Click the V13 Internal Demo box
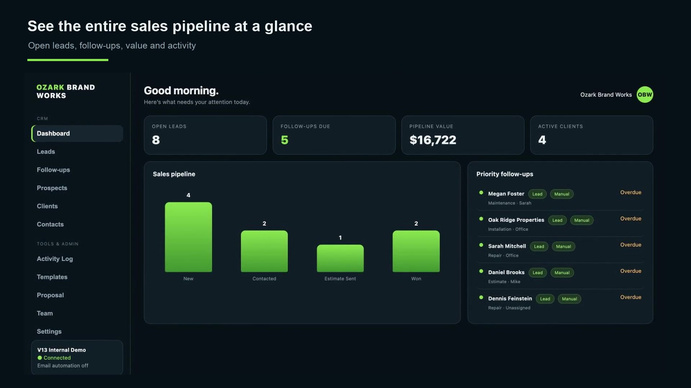 [x=77, y=357]
